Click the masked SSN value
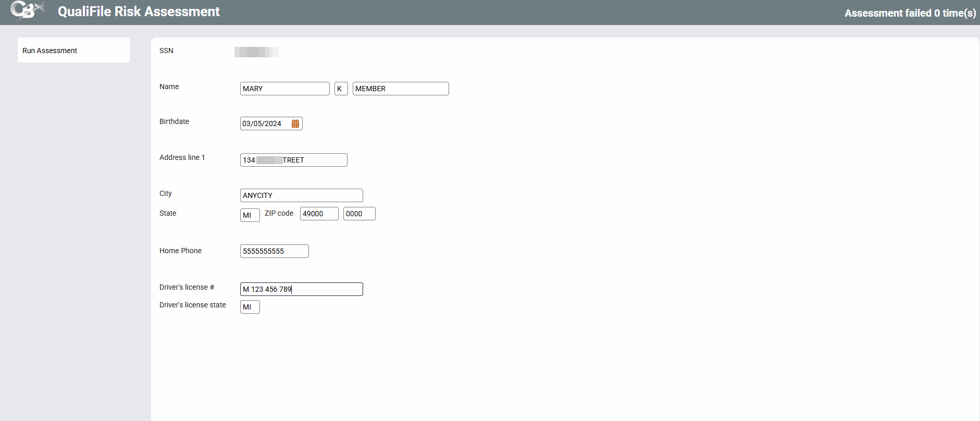Screen dimensions: 980x421 256,52
